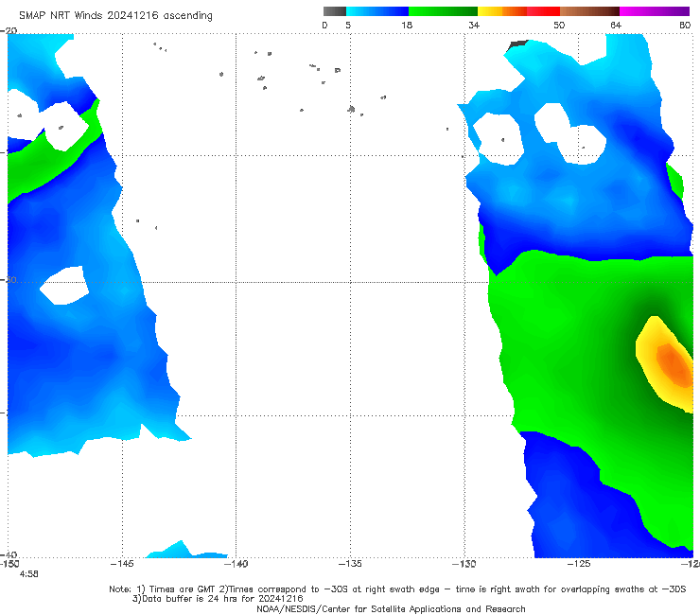Image resolution: width=700 pixels, height=615 pixels.
Task: Click the orange peak wind area on the map
Action: [675, 365]
